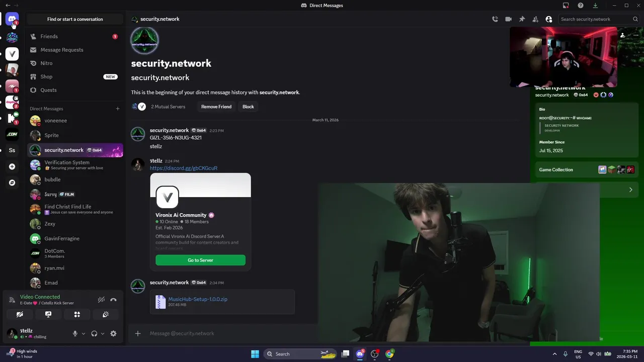Screen dimensions: 644x362
Task: Mute the microphone
Action: click(75, 333)
